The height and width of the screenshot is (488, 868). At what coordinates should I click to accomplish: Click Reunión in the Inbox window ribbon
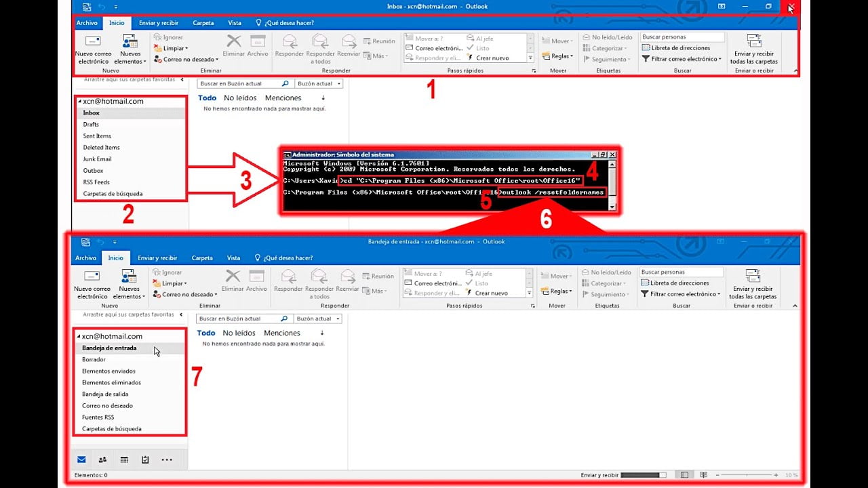(379, 41)
